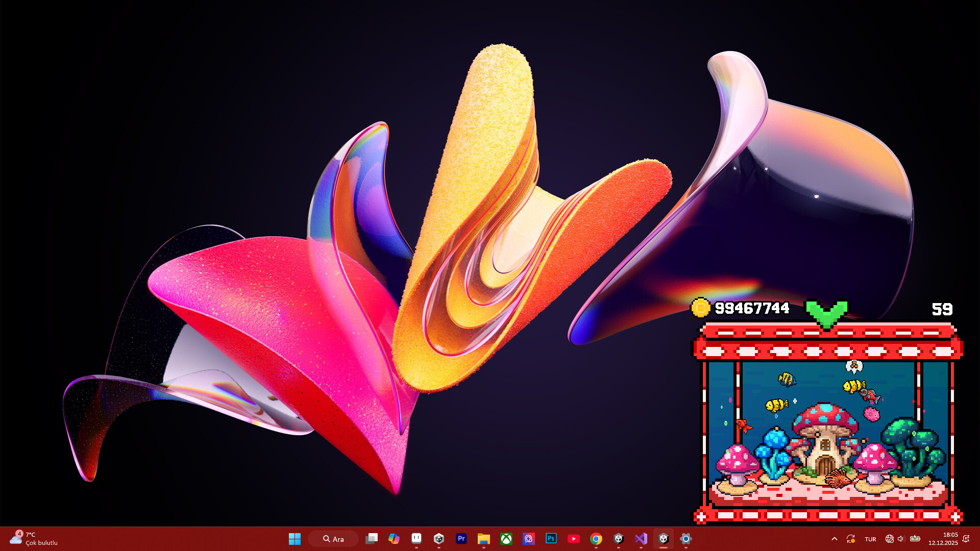Open Copilot from the taskbar
Image resolution: width=980 pixels, height=551 pixels.
pos(394,539)
